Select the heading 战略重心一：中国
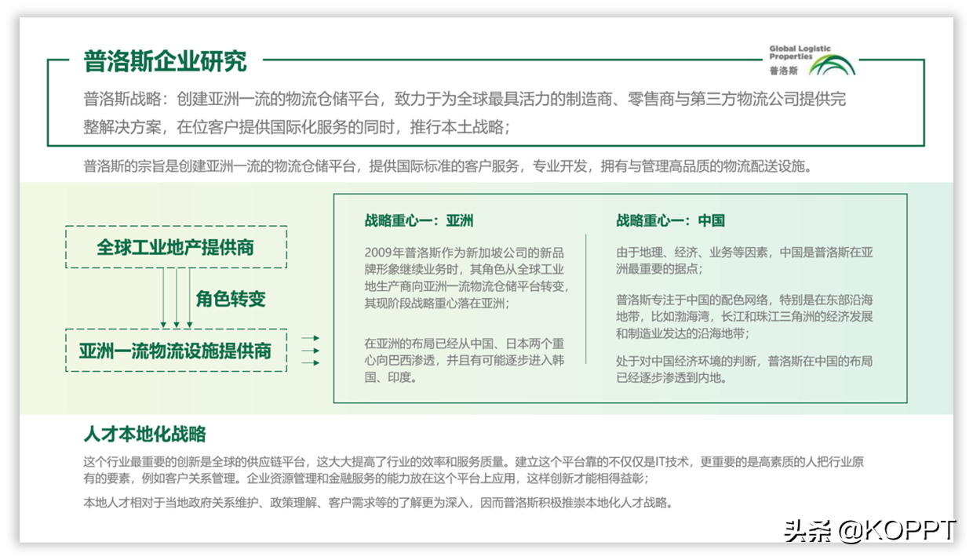The width and height of the screenshot is (973, 560). coord(671,220)
